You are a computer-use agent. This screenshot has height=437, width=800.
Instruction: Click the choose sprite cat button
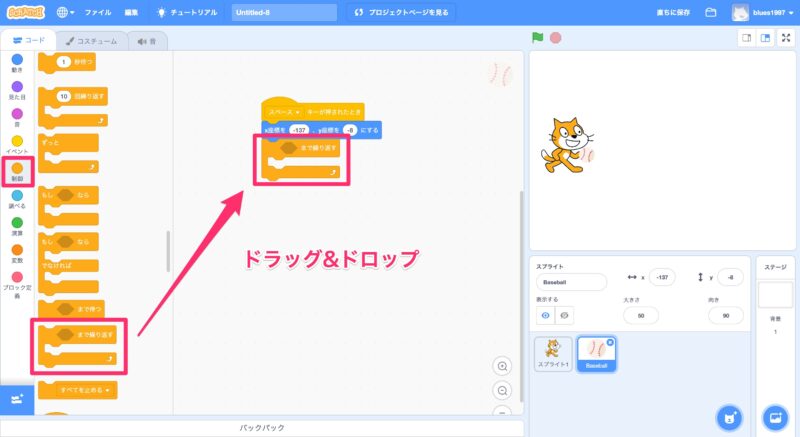point(729,416)
